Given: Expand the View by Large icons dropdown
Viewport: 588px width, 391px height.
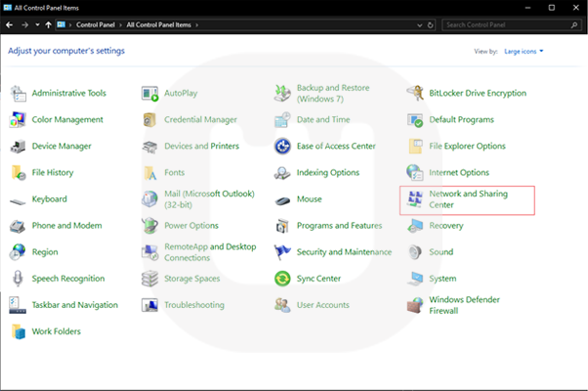Looking at the screenshot, I should point(523,51).
